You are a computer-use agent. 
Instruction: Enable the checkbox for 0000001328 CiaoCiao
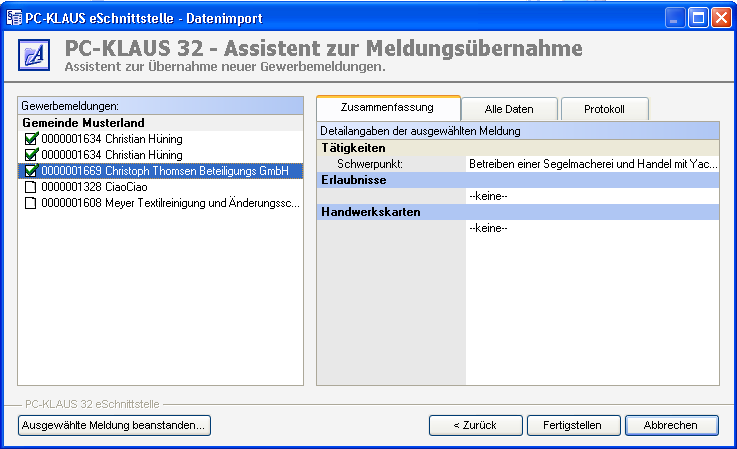tap(31, 187)
